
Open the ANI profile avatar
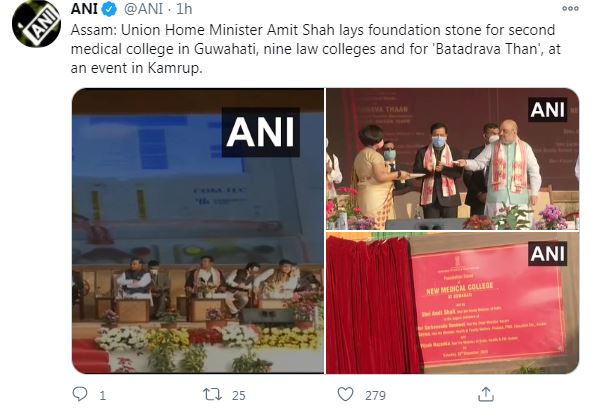coord(36,23)
